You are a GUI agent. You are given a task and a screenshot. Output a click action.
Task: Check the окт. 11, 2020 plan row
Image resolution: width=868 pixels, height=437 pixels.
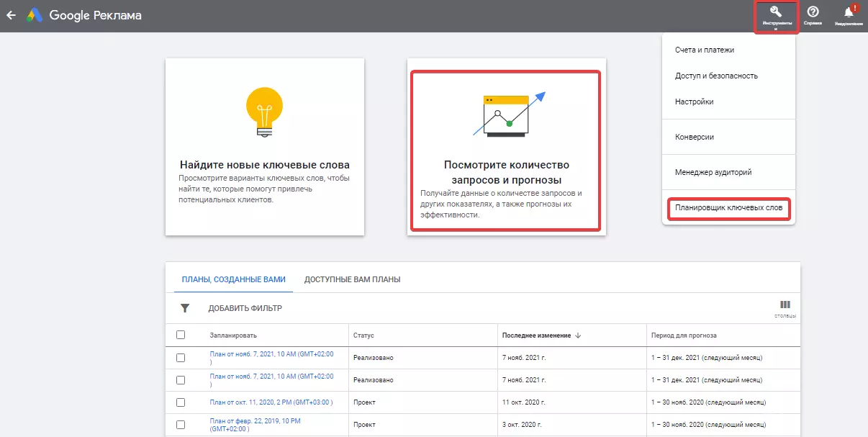[181, 402]
